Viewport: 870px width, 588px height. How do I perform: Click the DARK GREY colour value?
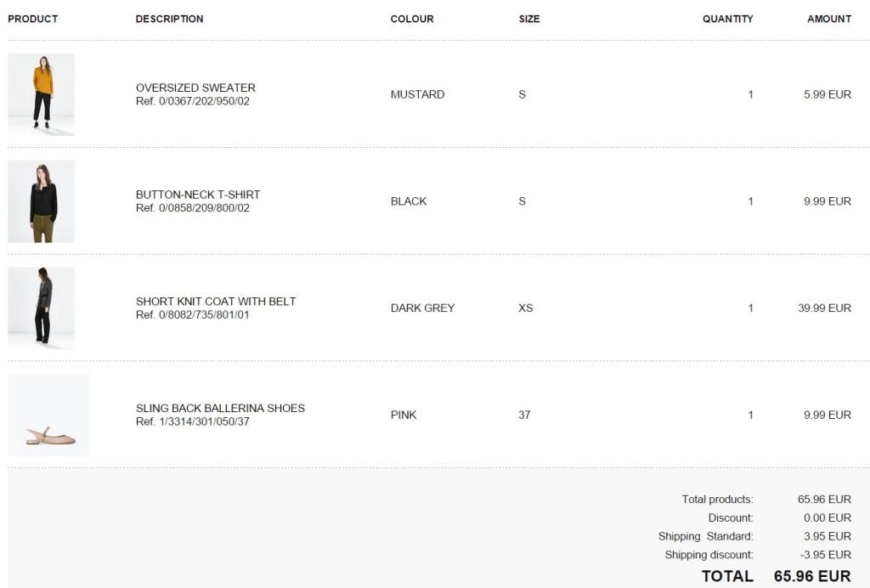pyautogui.click(x=422, y=308)
